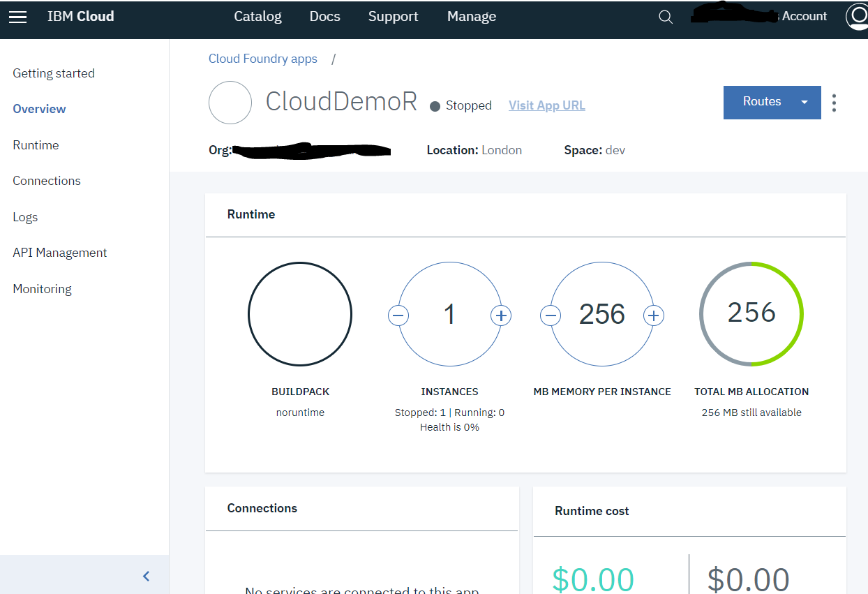Click the green $0.00 runtime cost
The height and width of the screenshot is (594, 868).
(x=593, y=579)
